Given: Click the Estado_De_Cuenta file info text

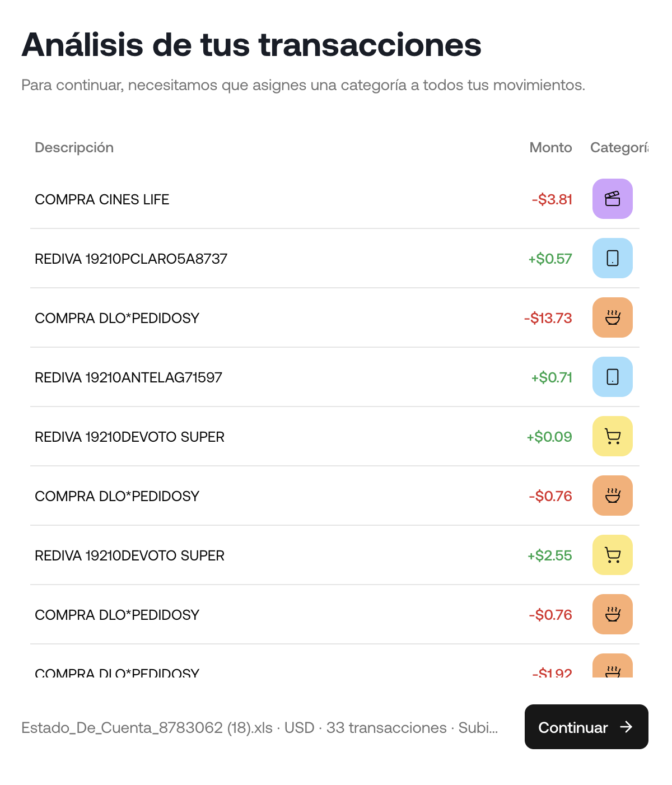Looking at the screenshot, I should 259,727.
